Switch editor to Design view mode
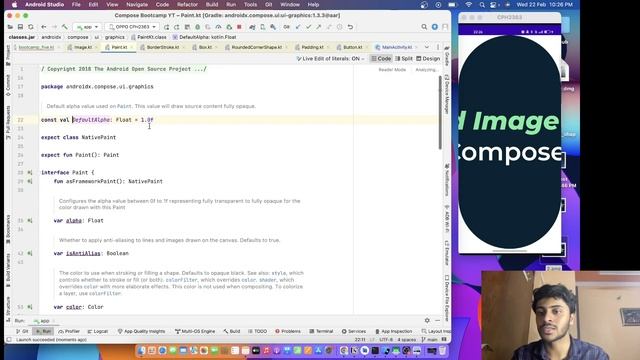The width and height of the screenshot is (640, 360). (x=428, y=59)
